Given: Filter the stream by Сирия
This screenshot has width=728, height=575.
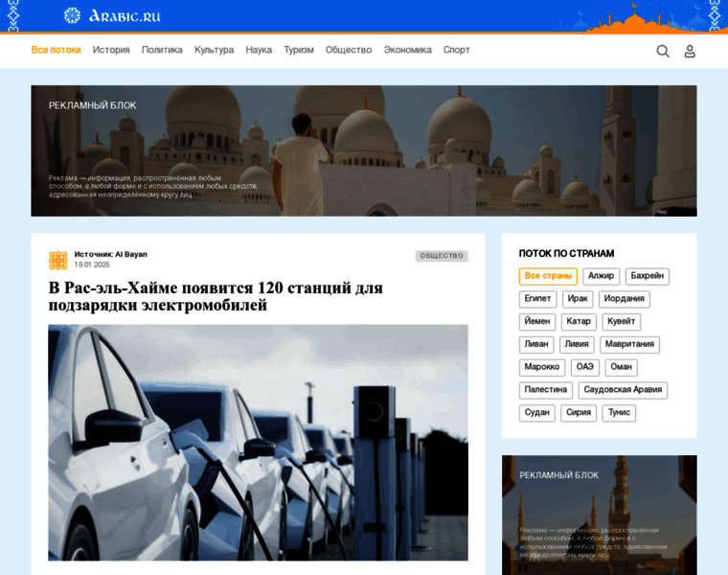Looking at the screenshot, I should (x=579, y=413).
